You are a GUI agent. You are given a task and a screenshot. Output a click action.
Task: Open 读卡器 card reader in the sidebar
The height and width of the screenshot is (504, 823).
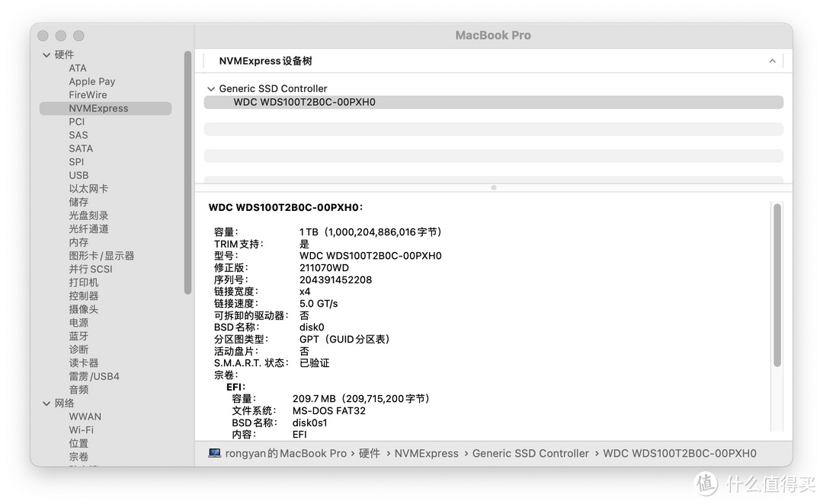pos(84,363)
